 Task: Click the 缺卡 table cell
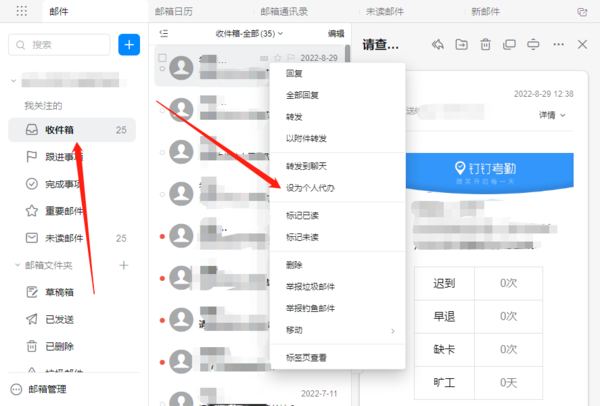tap(444, 349)
